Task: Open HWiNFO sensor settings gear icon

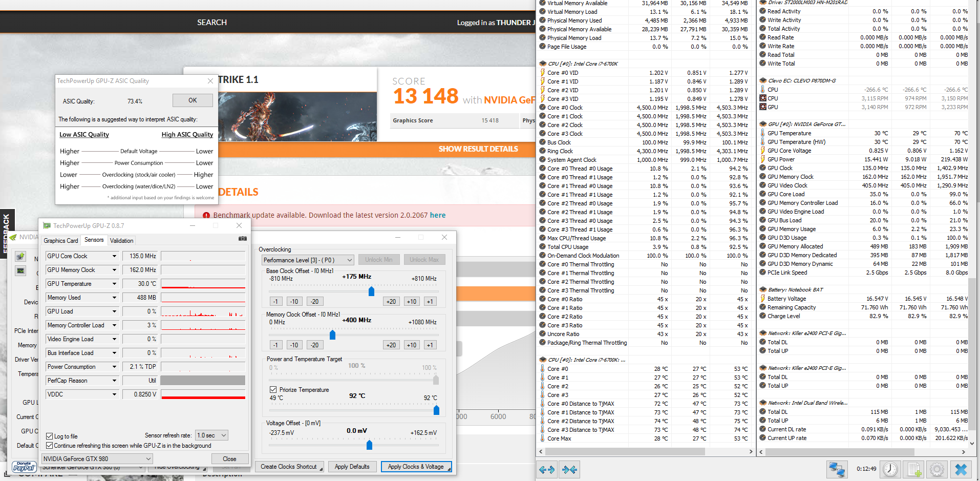Action: (937, 469)
